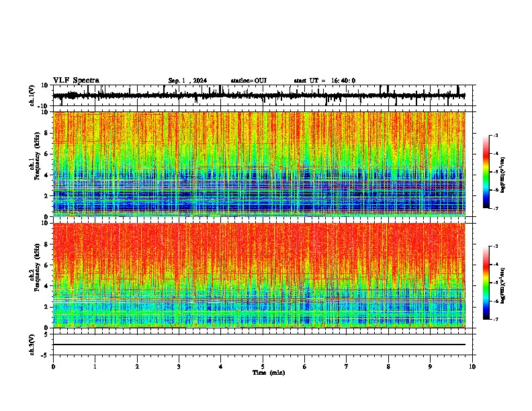Click the flat ch.3 voltage line
Screen dimensions: 532x411
[259, 345]
